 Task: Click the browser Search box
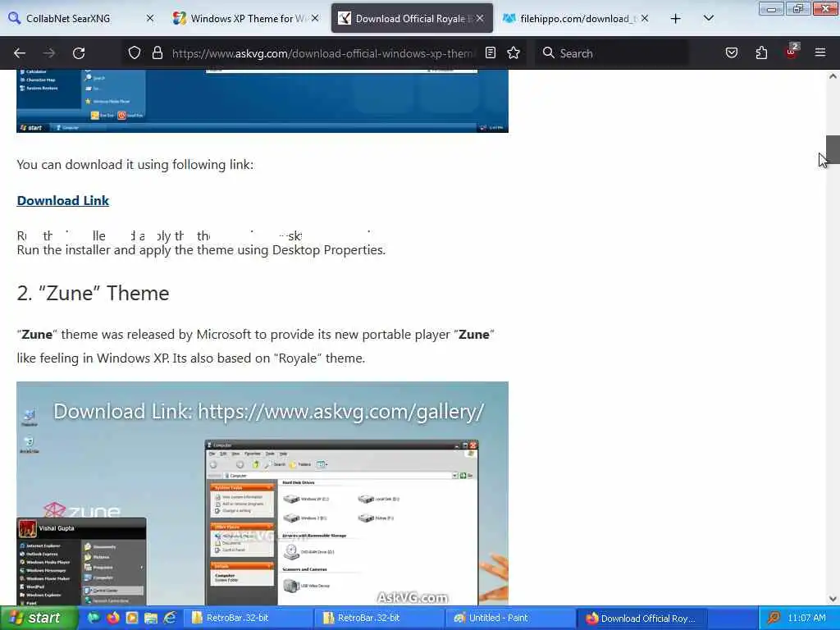[614, 53]
